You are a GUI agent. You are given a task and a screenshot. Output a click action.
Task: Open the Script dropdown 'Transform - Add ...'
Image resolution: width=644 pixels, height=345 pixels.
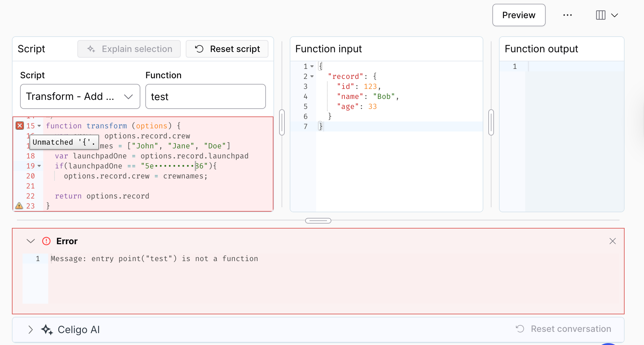point(80,96)
